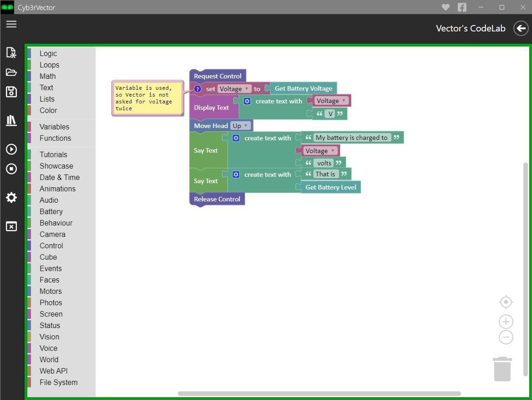Save the project using floppy disk icon
The image size is (532, 400).
click(11, 92)
